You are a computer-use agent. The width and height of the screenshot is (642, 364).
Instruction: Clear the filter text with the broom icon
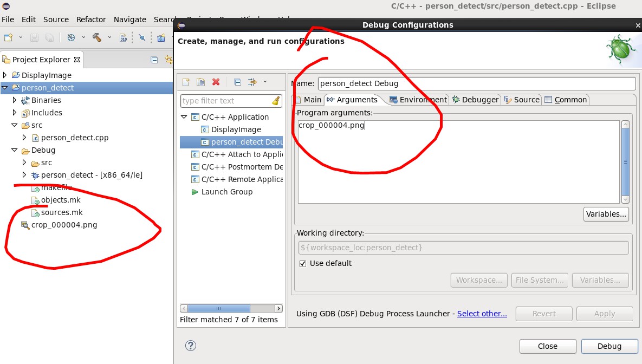(276, 101)
